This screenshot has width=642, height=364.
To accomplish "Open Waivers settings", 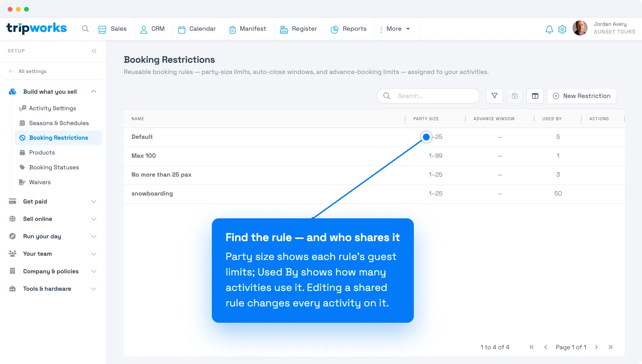I will tap(40, 182).
